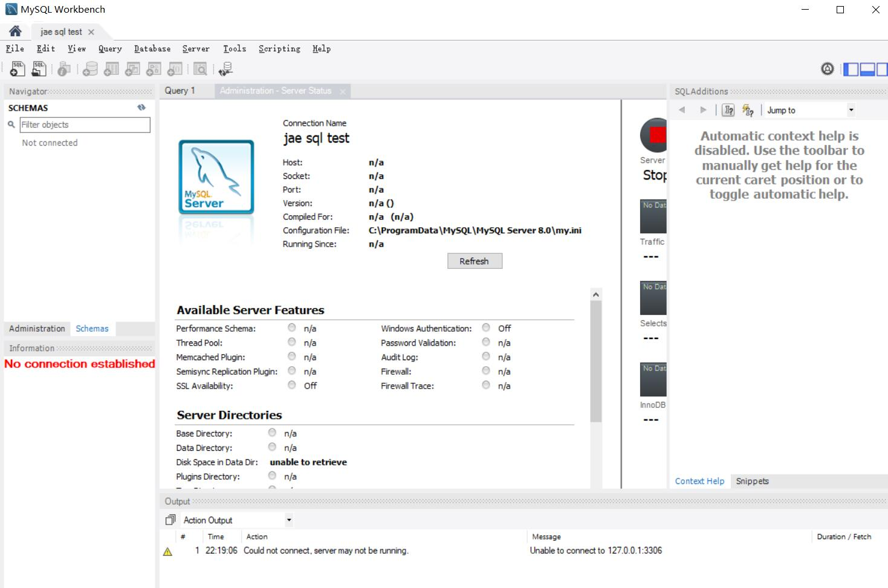Create new schema toolbar icon
The image size is (888, 588).
pos(90,69)
